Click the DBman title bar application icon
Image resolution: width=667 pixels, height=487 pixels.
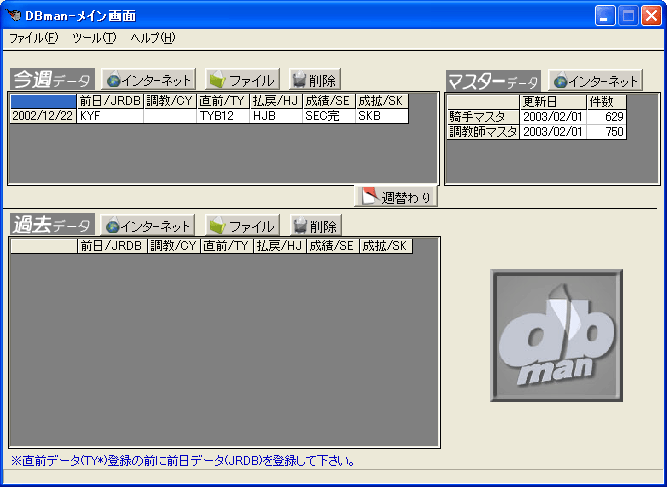(13, 15)
